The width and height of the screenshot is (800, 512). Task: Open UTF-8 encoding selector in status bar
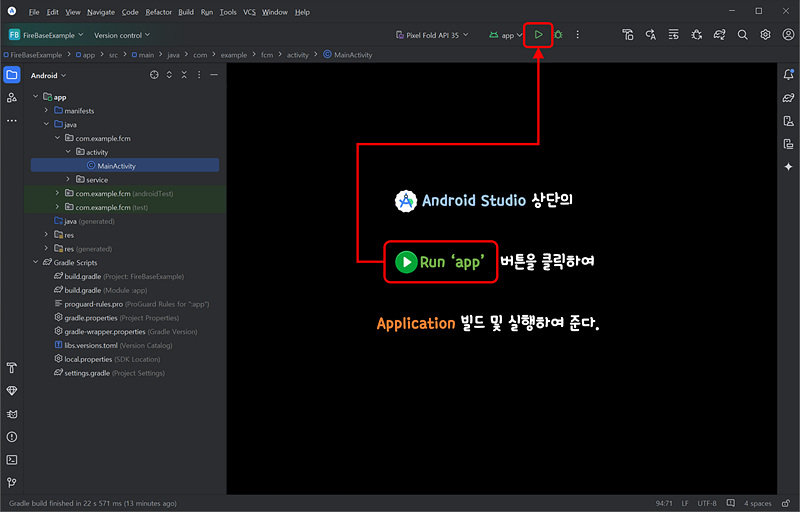point(707,503)
